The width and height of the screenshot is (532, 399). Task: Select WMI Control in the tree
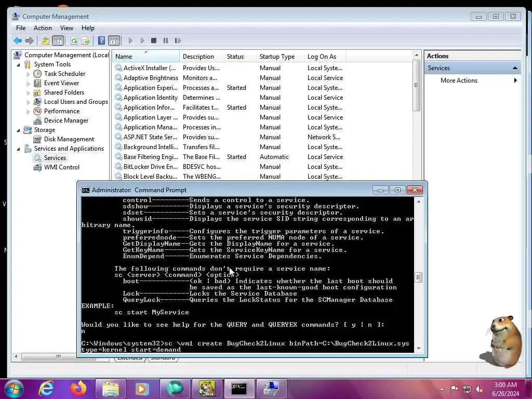(62, 167)
